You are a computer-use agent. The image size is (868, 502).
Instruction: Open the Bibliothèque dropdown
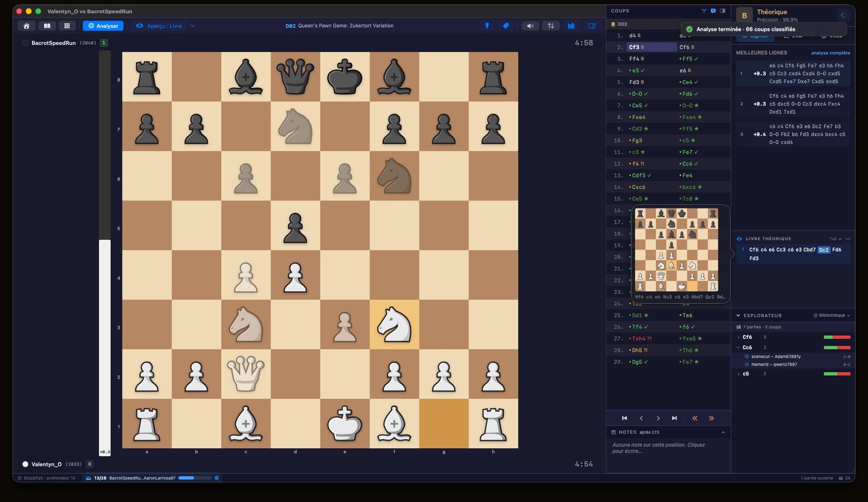(832, 316)
